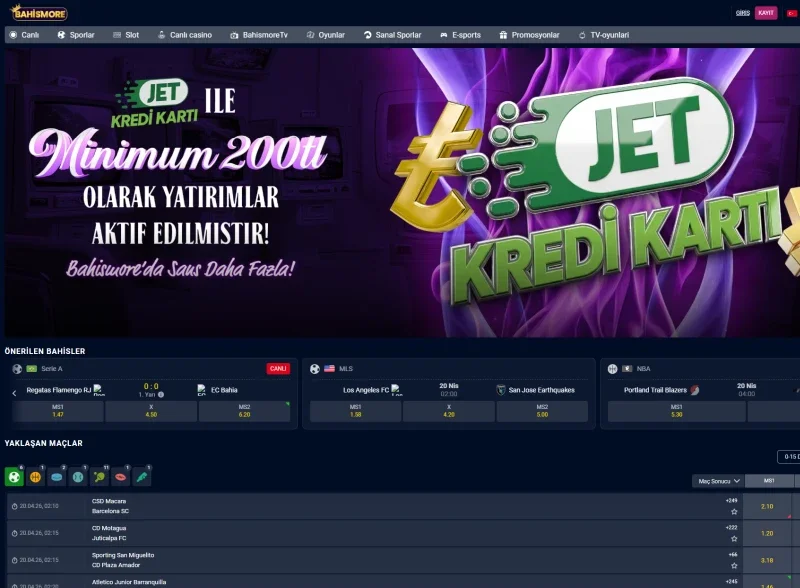The width and height of the screenshot is (800, 588).
Task: Open the E-sports section
Action: [461, 35]
